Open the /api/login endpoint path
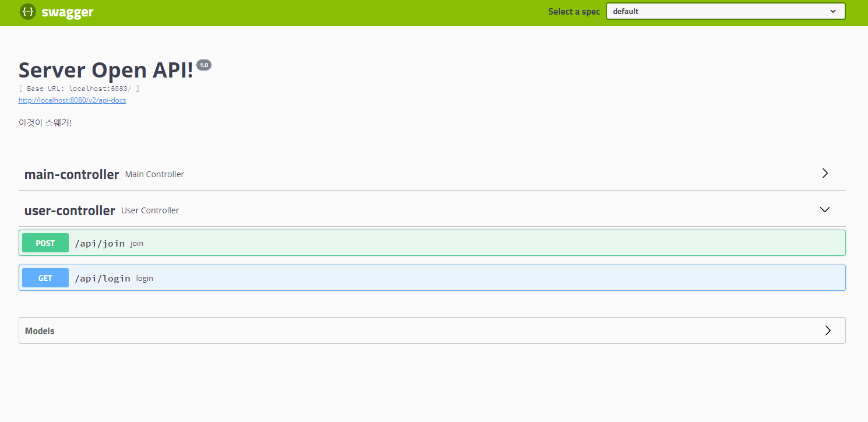 103,278
